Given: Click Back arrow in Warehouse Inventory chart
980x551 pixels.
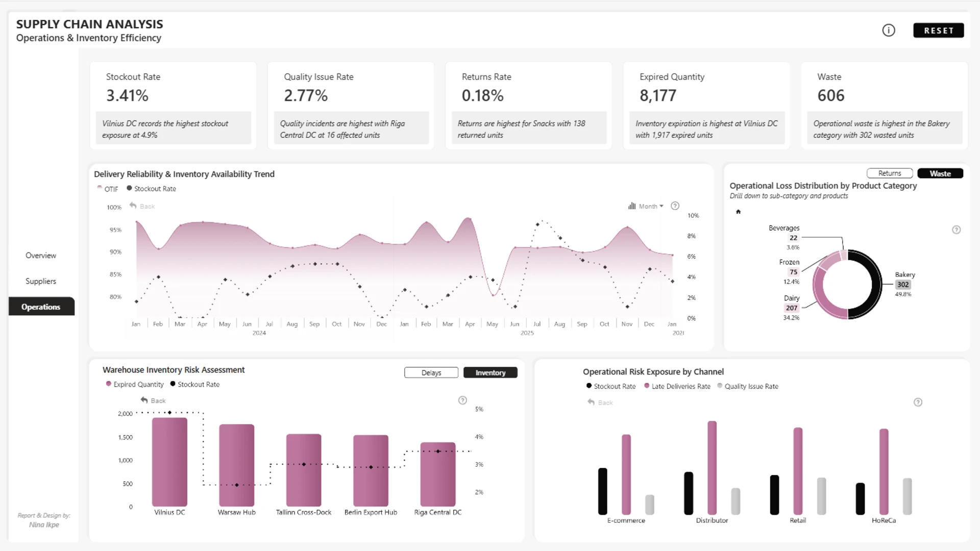Looking at the screenshot, I should point(144,400).
